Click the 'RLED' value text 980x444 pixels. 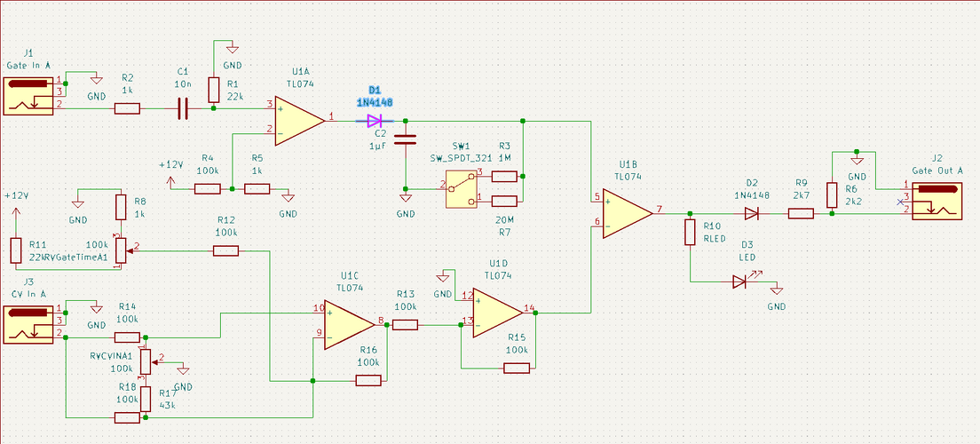(x=715, y=238)
